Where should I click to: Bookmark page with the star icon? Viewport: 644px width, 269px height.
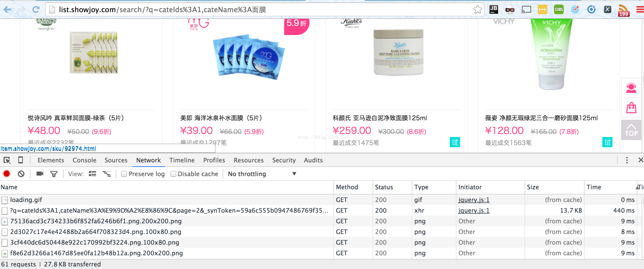(x=477, y=10)
